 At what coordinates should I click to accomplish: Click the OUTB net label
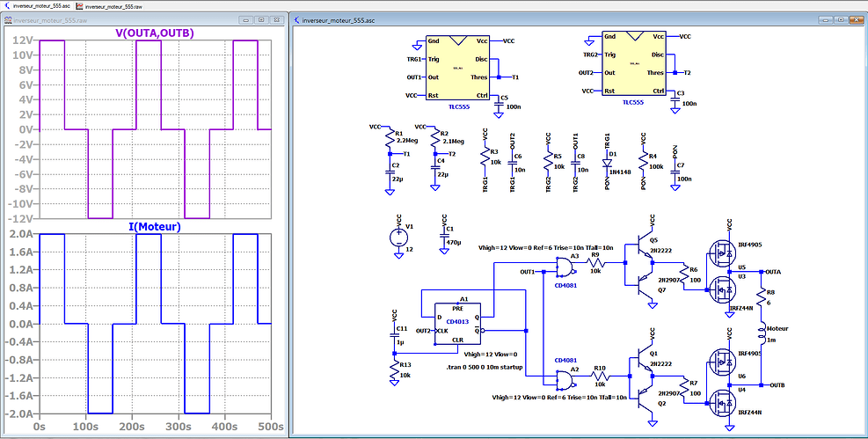point(777,384)
